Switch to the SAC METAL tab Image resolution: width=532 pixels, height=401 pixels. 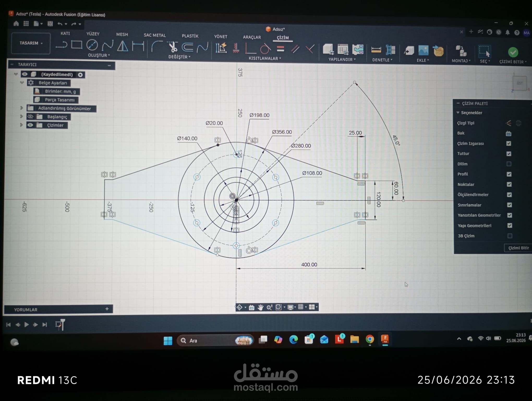155,35
